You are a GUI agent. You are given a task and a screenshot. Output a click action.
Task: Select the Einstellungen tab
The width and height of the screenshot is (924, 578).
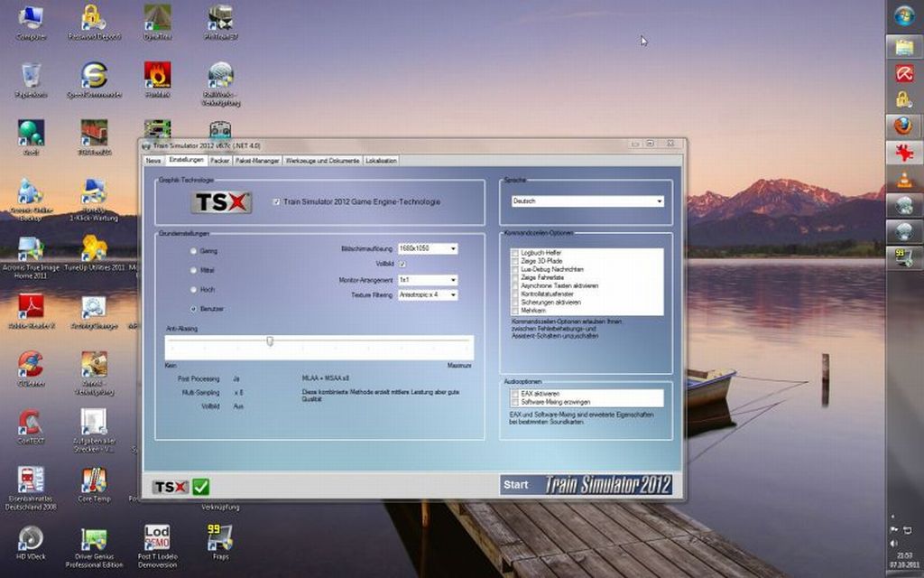point(186,160)
